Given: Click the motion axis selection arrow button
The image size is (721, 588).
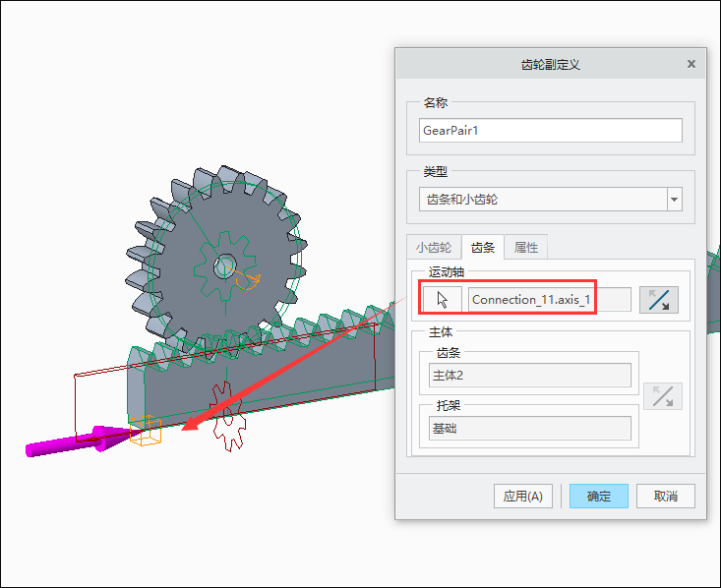Looking at the screenshot, I should (443, 300).
